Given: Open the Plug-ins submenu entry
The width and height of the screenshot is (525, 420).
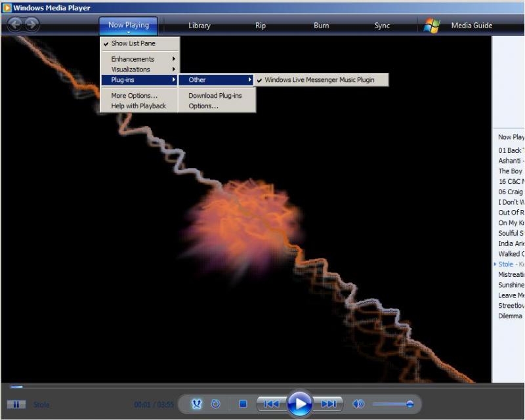Looking at the screenshot, I should (140, 79).
